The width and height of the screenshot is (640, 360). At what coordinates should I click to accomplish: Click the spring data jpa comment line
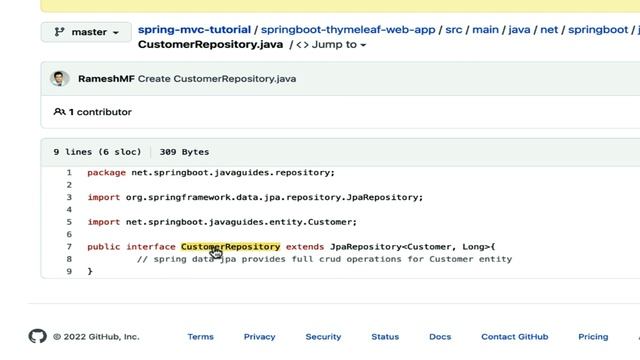pos(324,259)
